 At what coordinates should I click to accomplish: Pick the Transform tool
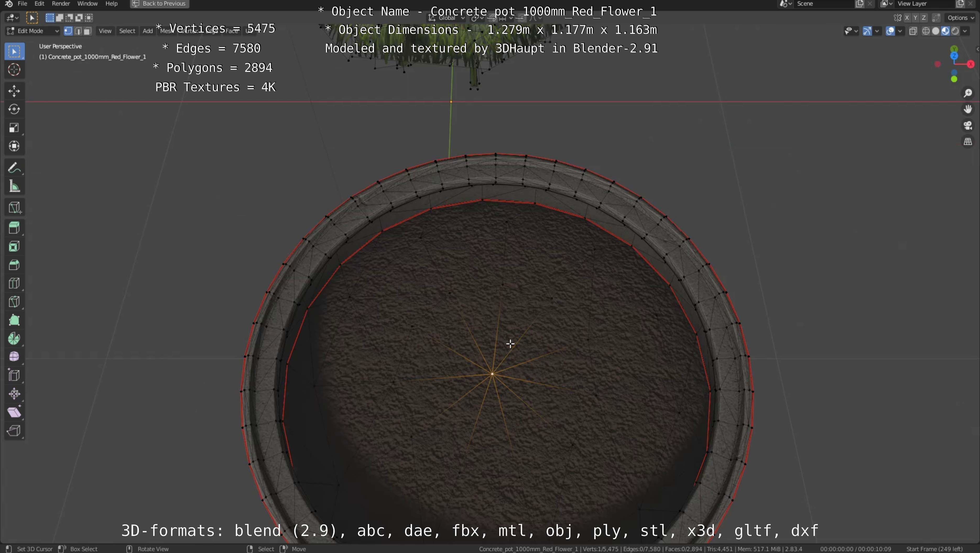14,146
